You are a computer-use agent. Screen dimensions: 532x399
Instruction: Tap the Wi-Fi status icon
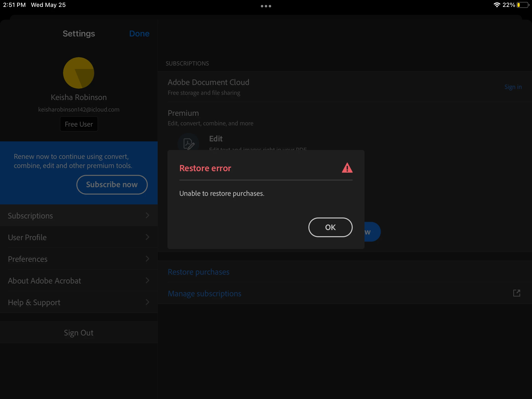click(x=497, y=5)
